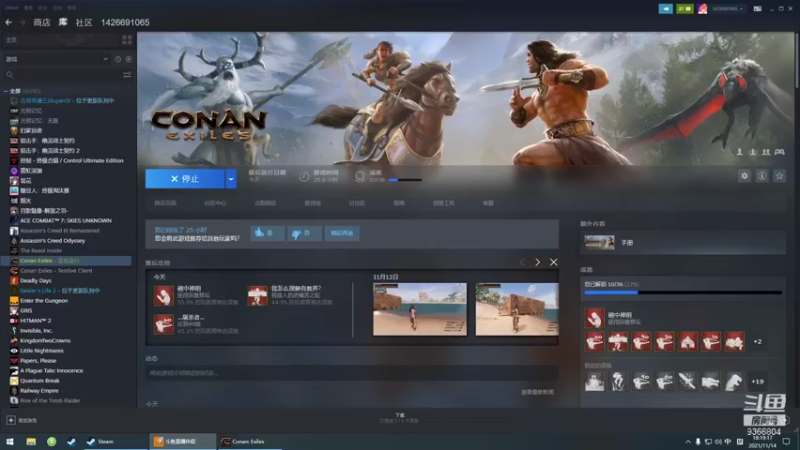Close the post-game summary panel
Screen dimensions: 800x450
(554, 262)
